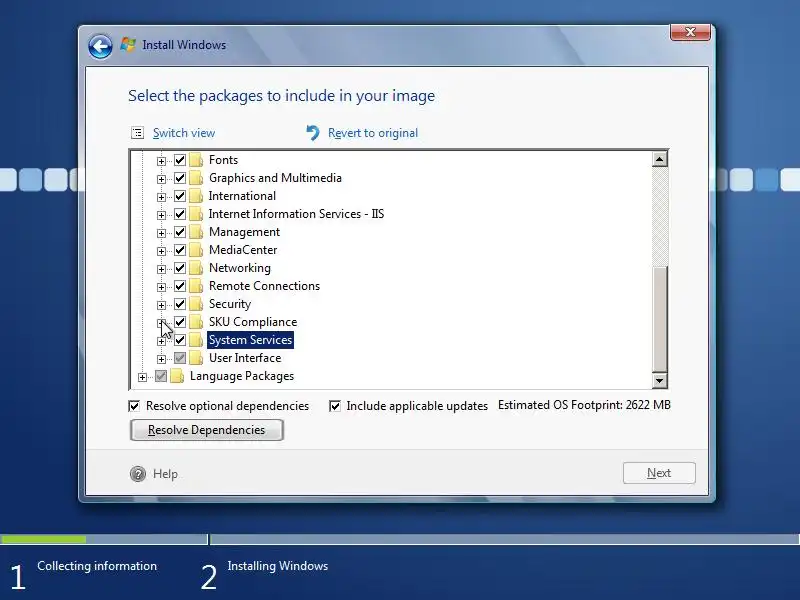800x600 pixels.
Task: Select the User Interface tree item
Action: [245, 358]
